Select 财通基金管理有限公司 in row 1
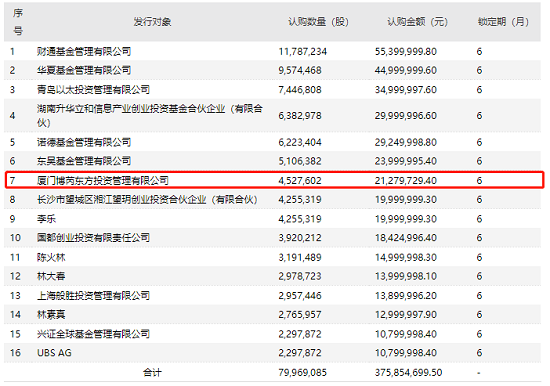The image size is (550, 386). [84, 52]
